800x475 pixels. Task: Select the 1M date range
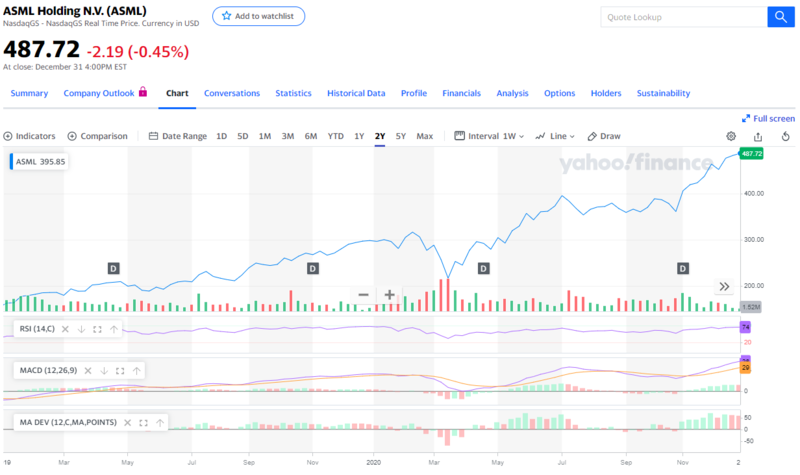click(264, 136)
